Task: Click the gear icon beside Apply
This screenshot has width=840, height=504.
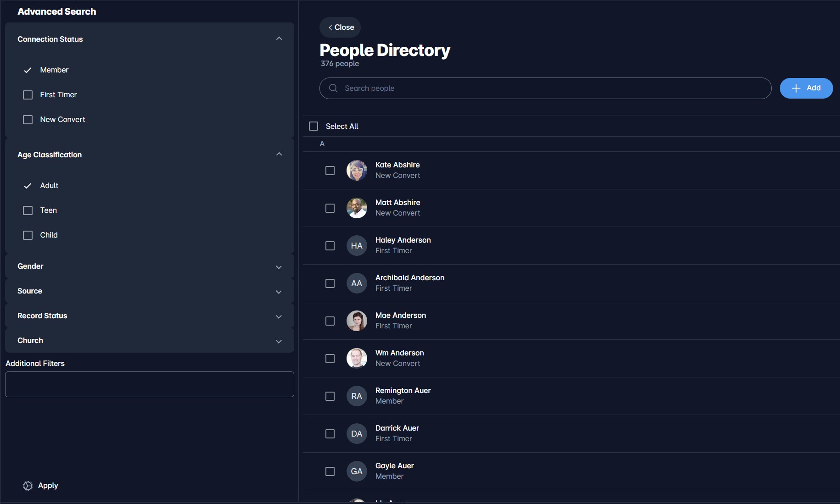Action: pyautogui.click(x=28, y=486)
